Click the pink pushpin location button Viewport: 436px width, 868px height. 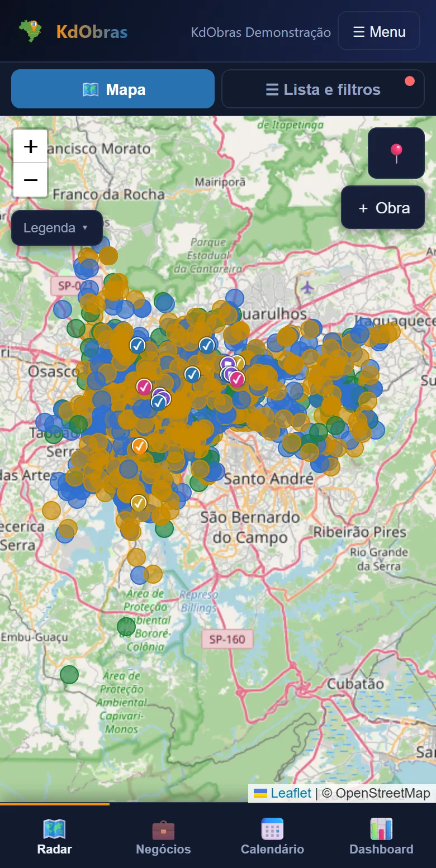(x=396, y=153)
